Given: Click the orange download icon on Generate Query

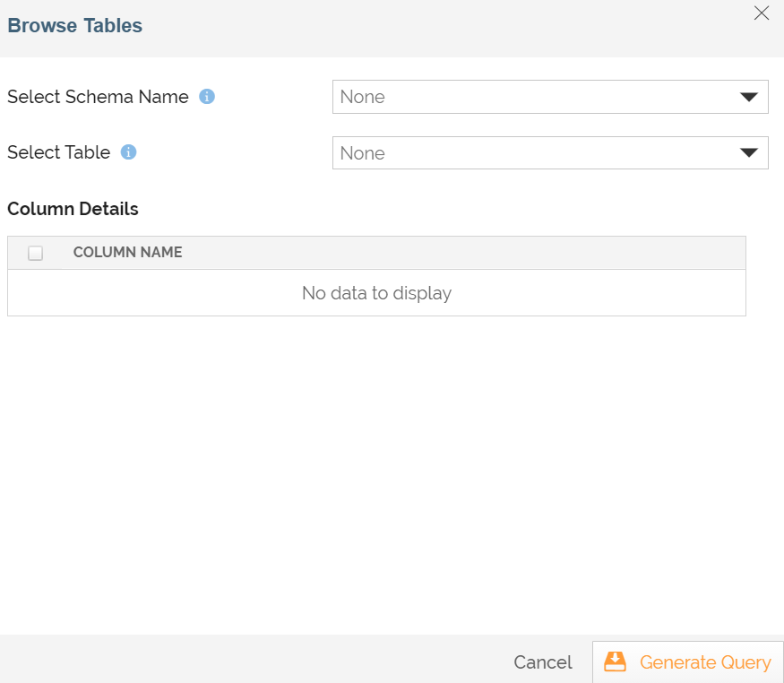Looking at the screenshot, I should [615, 661].
